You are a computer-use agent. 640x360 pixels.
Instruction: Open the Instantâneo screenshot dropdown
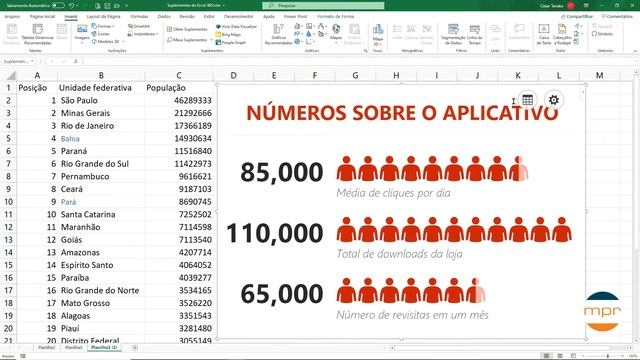pyautogui.click(x=143, y=34)
